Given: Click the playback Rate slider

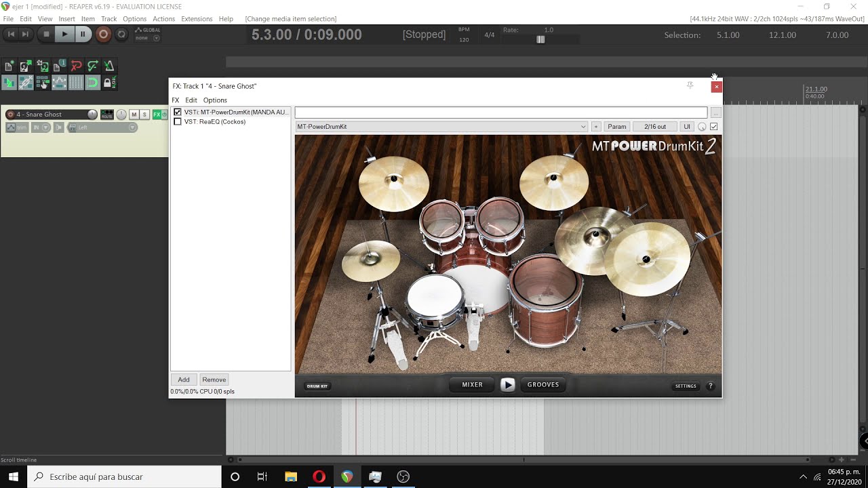Looking at the screenshot, I should 540,39.
